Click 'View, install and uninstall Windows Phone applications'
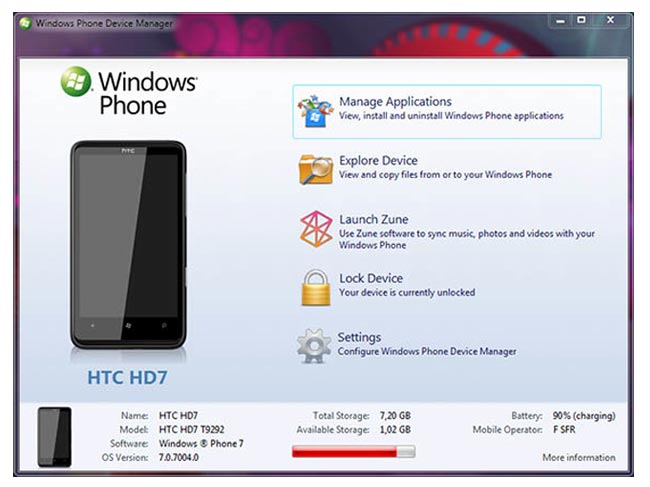 [451, 116]
